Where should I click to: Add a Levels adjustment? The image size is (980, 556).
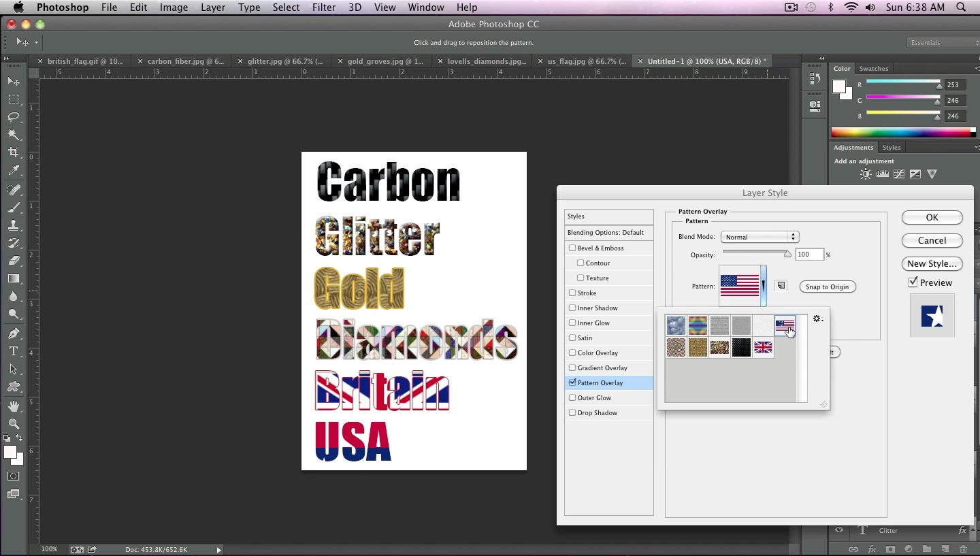tap(883, 174)
